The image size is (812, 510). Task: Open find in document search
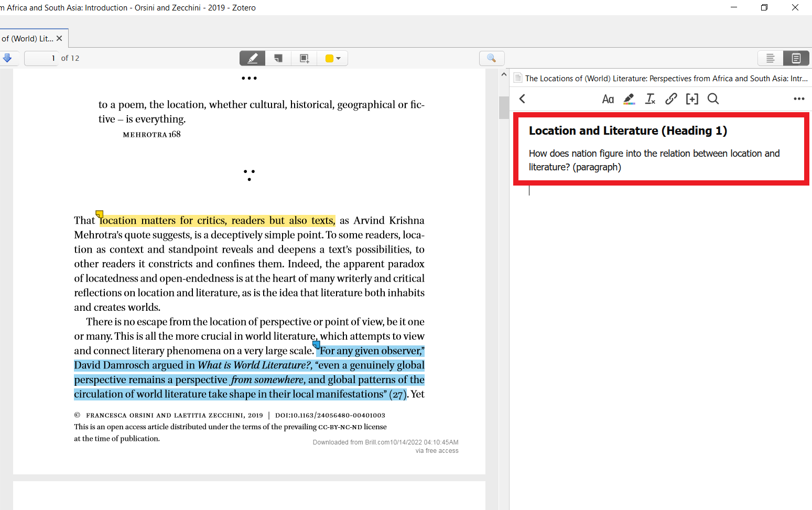[491, 58]
